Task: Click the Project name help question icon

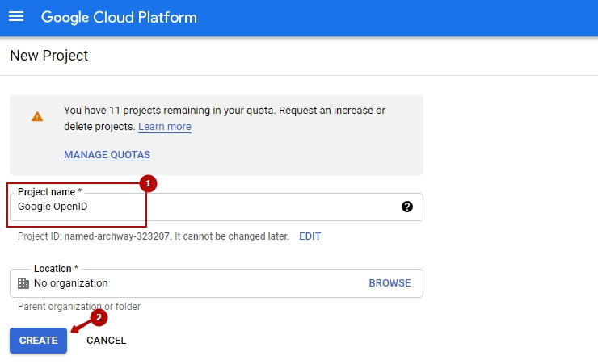Action: (x=407, y=207)
